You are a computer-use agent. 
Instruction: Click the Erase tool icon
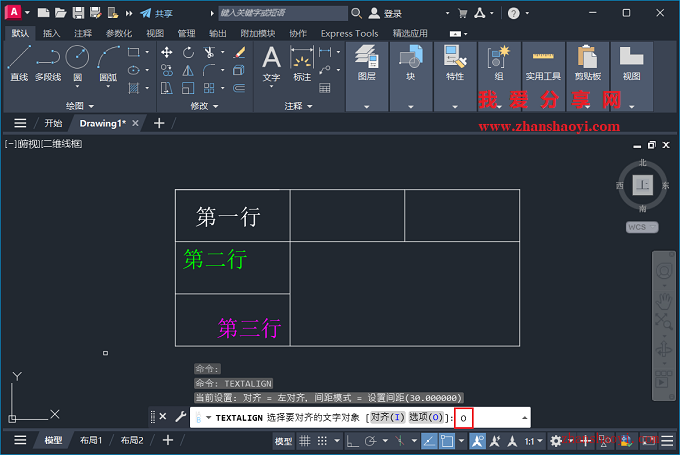coord(239,52)
